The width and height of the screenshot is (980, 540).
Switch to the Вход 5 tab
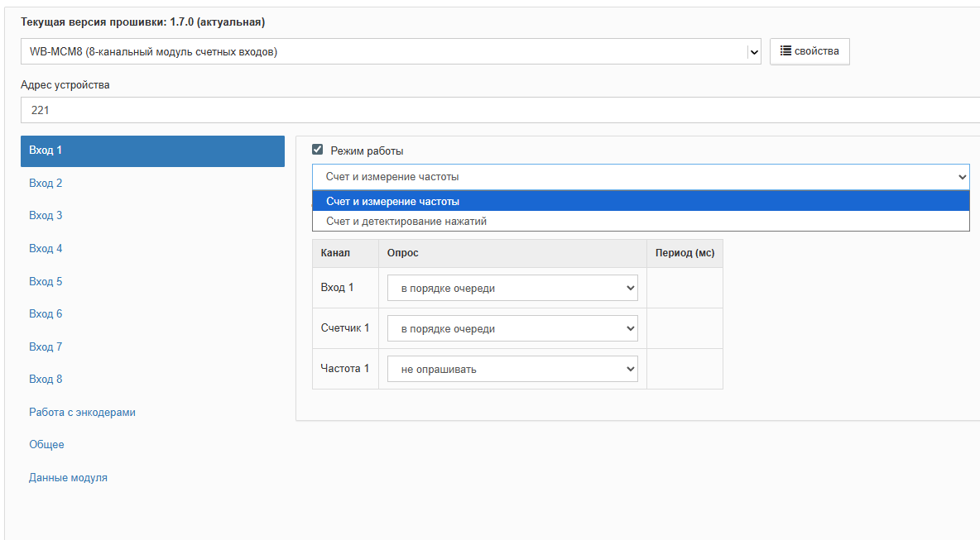(x=46, y=282)
